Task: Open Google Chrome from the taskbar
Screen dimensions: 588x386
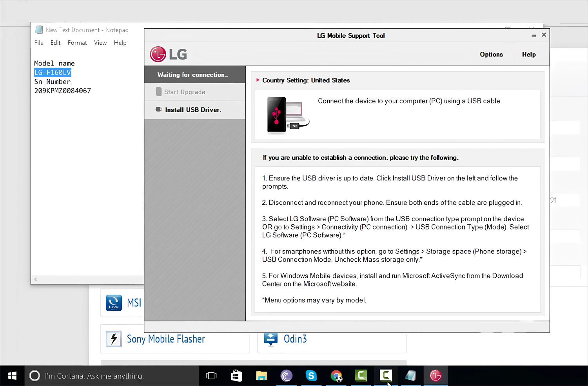Action: coord(336,376)
